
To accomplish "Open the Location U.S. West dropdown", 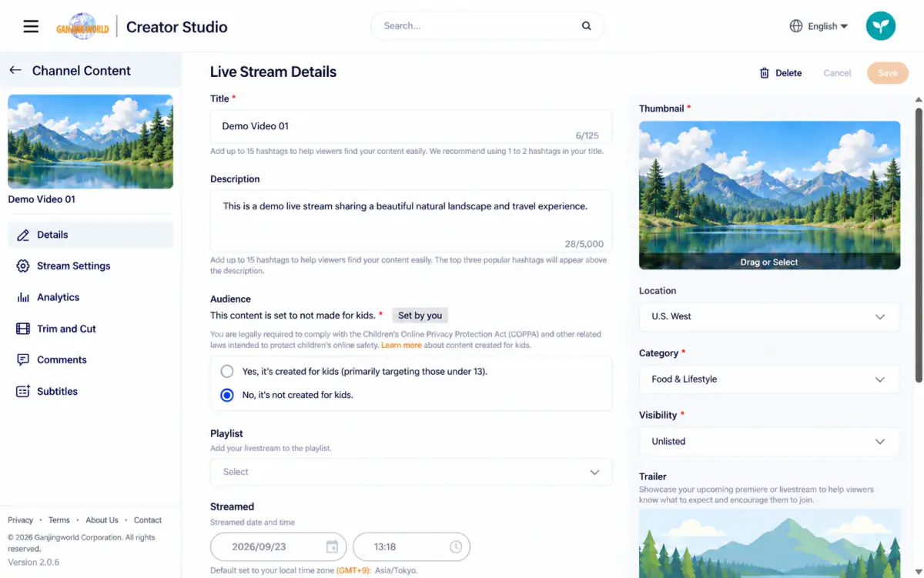I will [769, 316].
